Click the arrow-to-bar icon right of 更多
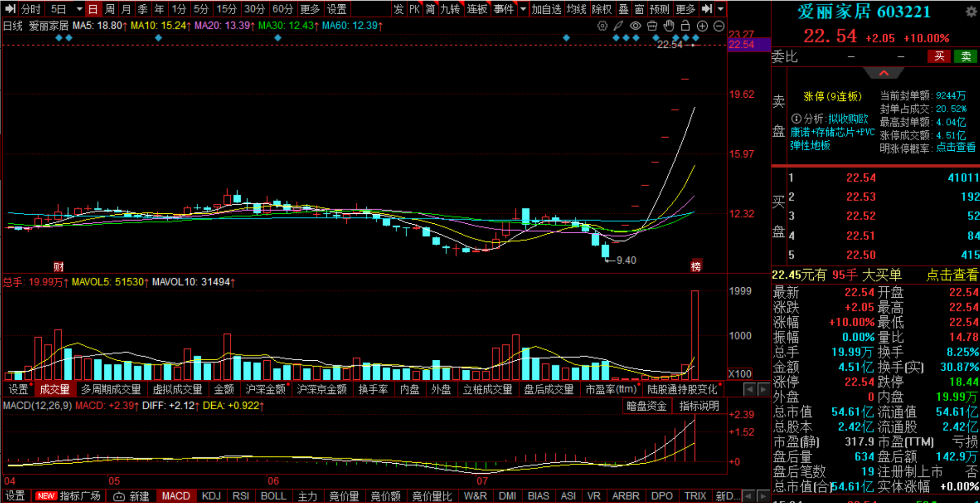Image resolution: width=980 pixels, height=503 pixels. click(x=707, y=9)
